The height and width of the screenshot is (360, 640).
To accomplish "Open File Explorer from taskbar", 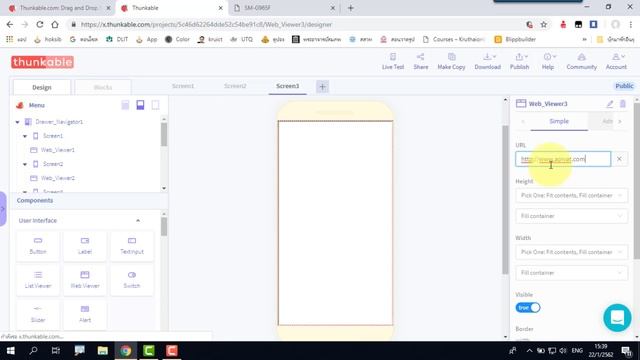I will tap(103, 351).
